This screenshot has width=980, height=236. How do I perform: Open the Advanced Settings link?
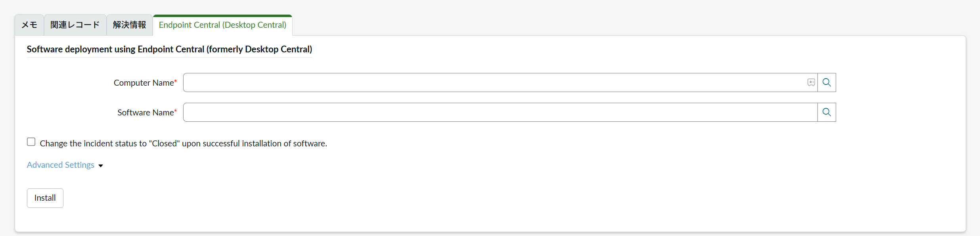61,165
